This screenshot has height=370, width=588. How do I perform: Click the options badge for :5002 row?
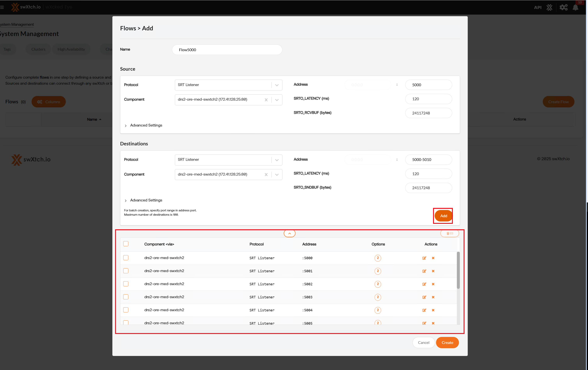(x=378, y=284)
